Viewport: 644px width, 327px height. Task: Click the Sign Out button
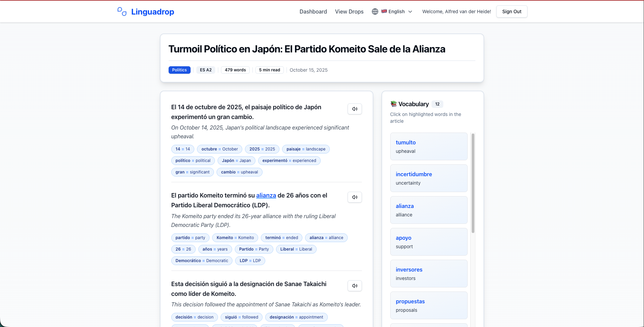[512, 11]
